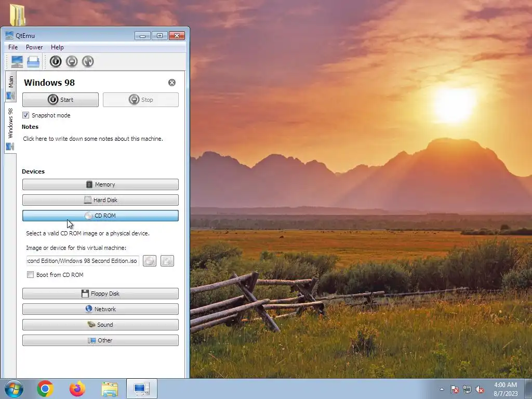The width and height of the screenshot is (532, 399).
Task: Select the Windows 98 side tab
Action: (10, 128)
